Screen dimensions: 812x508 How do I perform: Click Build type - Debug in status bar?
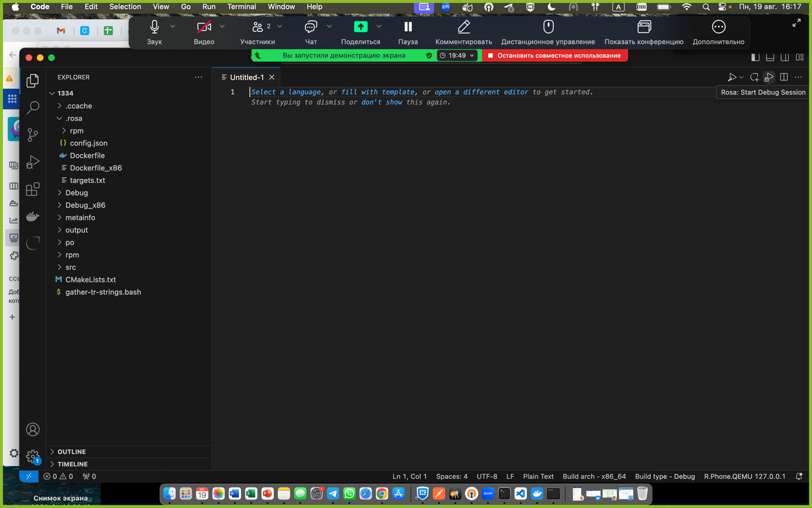664,476
